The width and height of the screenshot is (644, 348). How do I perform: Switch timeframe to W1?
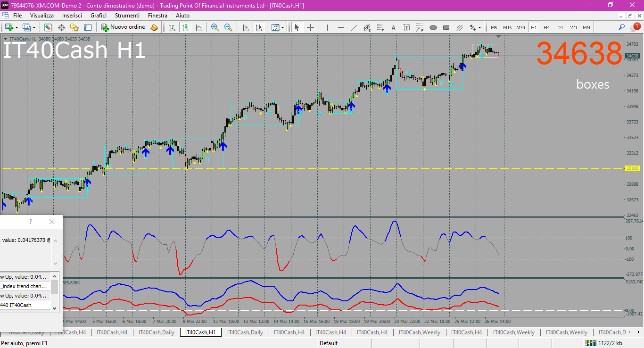click(573, 27)
